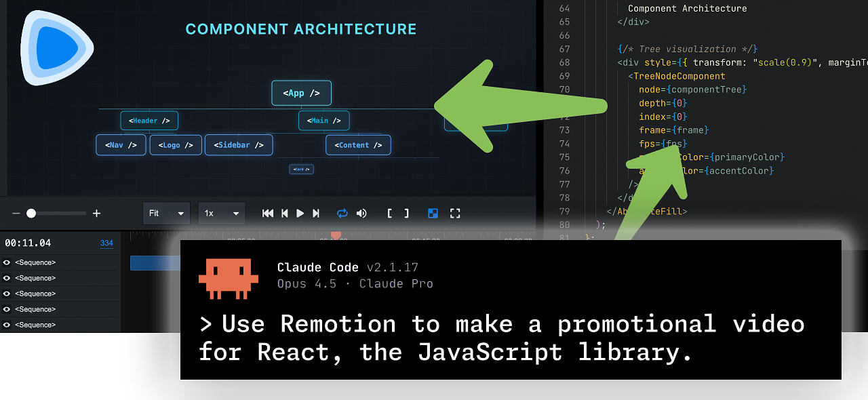This screenshot has height=400, width=868.
Task: Select the topmost Sequence label
Action: 35,262
